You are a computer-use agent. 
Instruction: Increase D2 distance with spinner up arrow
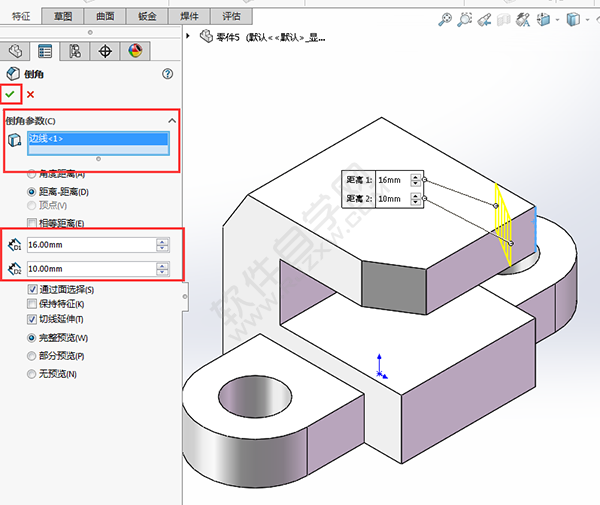pyautogui.click(x=163, y=266)
